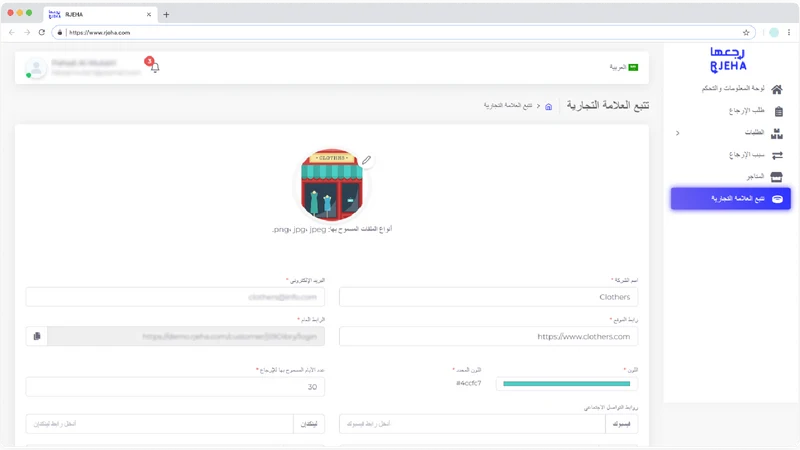Image resolution: width=800 pixels, height=450 pixels.
Task: Click the Facebook link input field
Action: [472, 424]
